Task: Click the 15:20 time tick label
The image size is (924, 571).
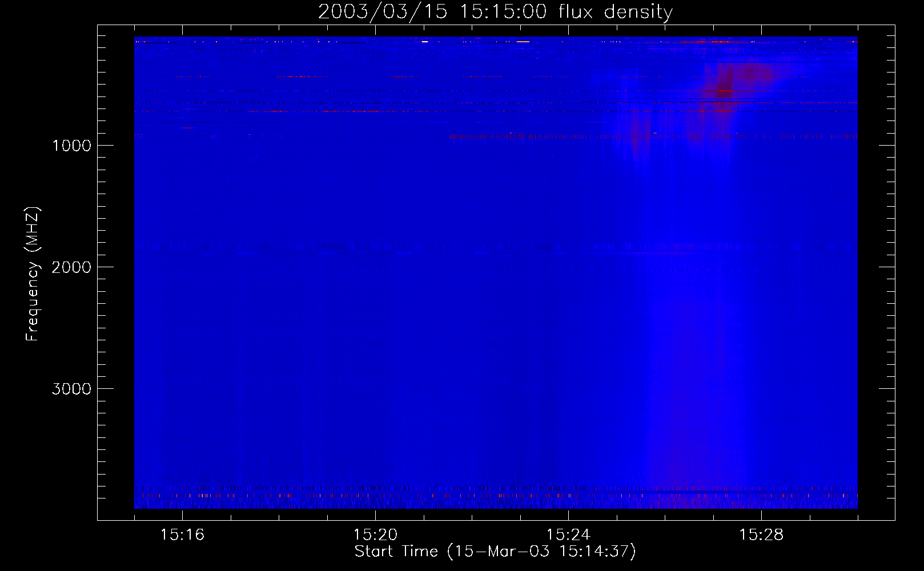Action: [x=375, y=534]
